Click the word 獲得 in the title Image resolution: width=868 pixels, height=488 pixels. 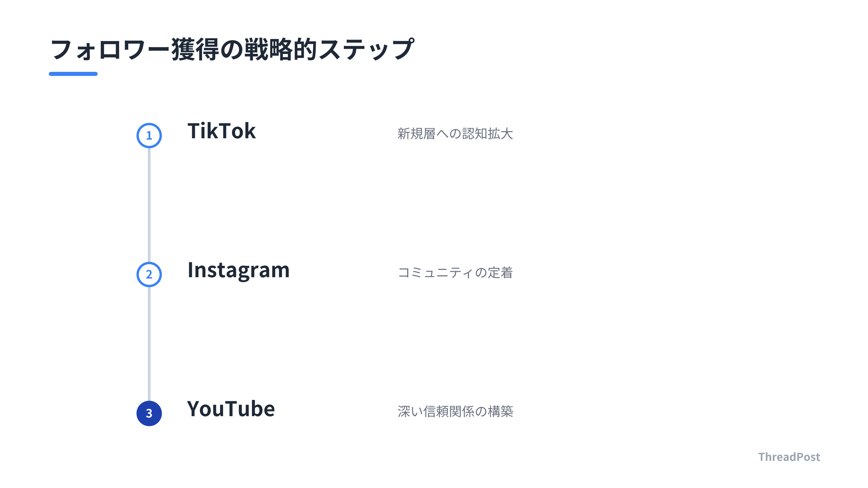click(x=196, y=49)
